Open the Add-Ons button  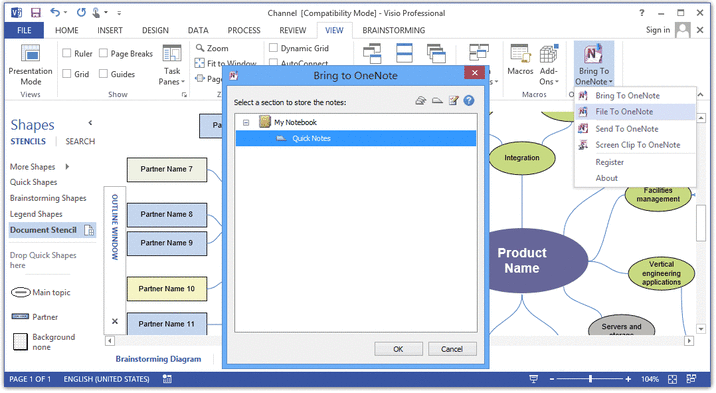click(548, 65)
